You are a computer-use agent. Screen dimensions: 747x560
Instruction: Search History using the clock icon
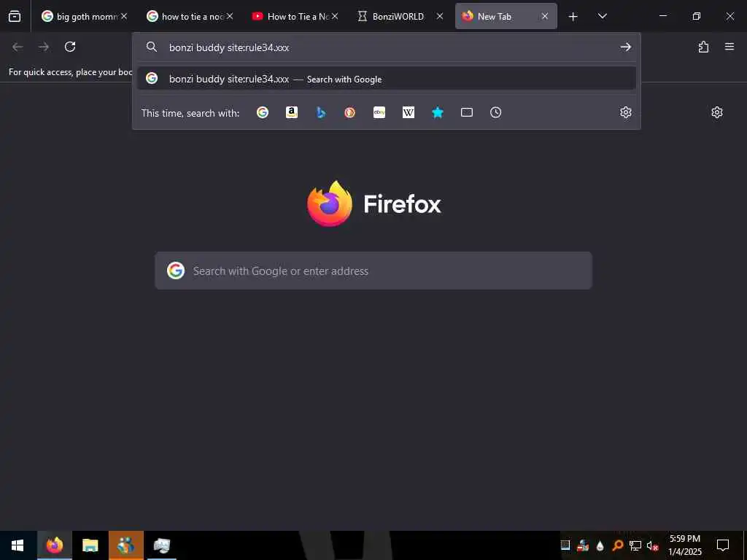click(495, 112)
